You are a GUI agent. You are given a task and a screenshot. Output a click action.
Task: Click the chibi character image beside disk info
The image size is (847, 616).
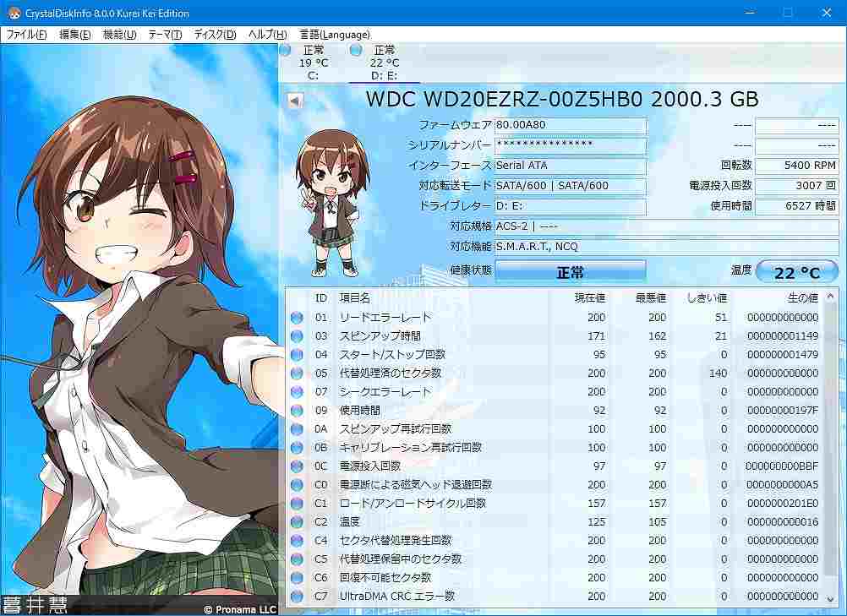pos(332,204)
